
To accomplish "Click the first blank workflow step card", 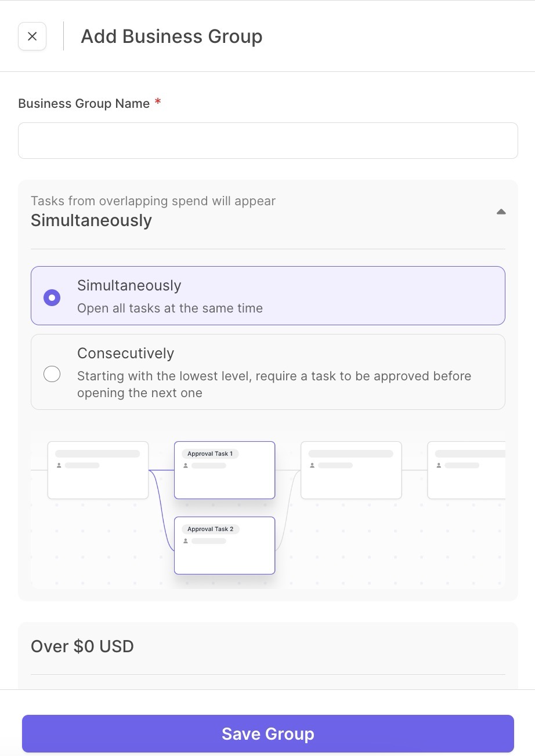I will pos(98,470).
